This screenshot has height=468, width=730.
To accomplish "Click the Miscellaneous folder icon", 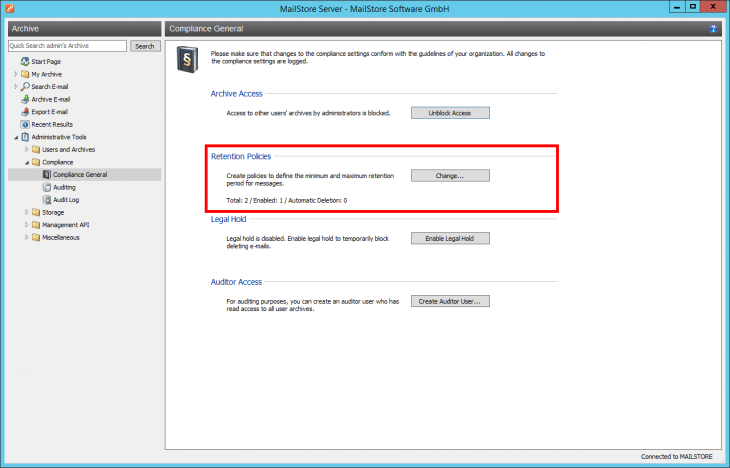I will pos(36,237).
